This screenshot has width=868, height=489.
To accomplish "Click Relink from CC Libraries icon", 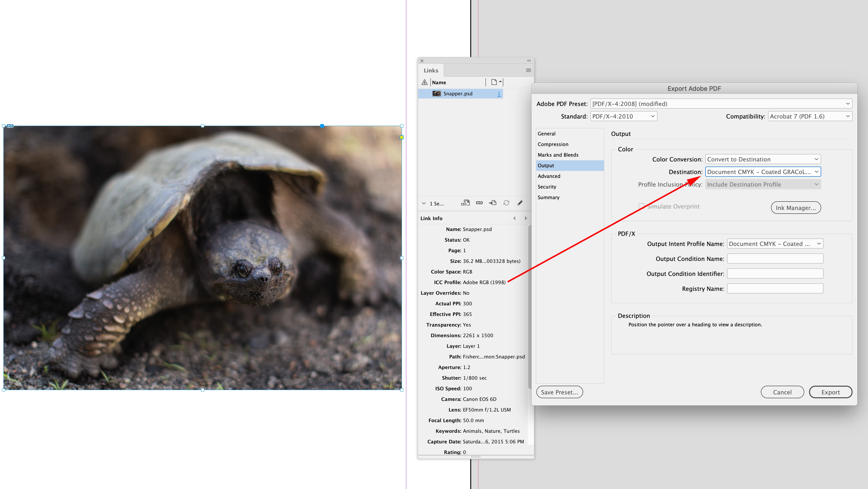I will (x=465, y=203).
